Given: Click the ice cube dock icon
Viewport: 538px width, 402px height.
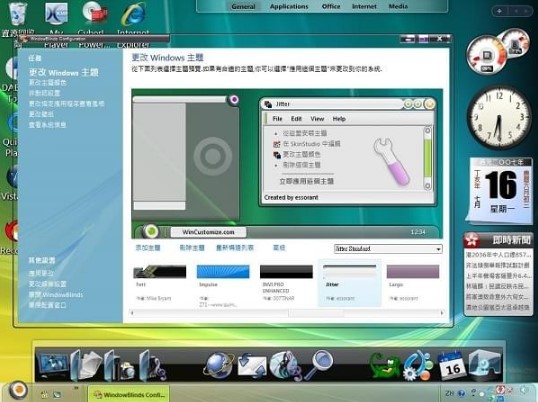Looking at the screenshot, I should (484, 366).
